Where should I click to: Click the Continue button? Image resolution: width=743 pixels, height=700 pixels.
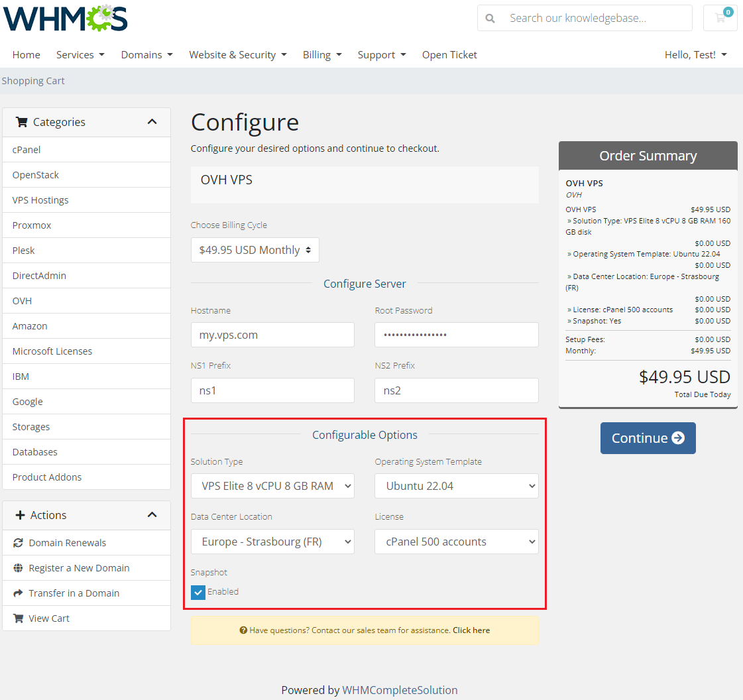pyautogui.click(x=648, y=438)
